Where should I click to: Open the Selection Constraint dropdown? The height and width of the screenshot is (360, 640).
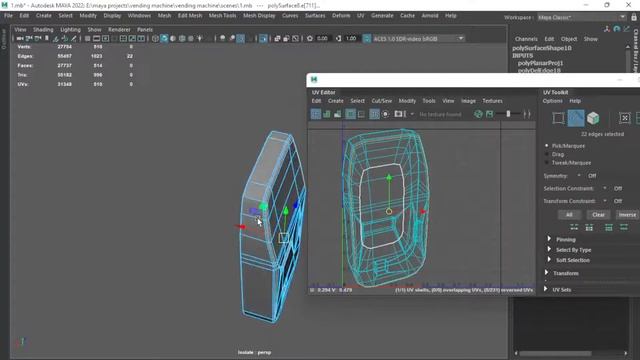click(x=604, y=189)
